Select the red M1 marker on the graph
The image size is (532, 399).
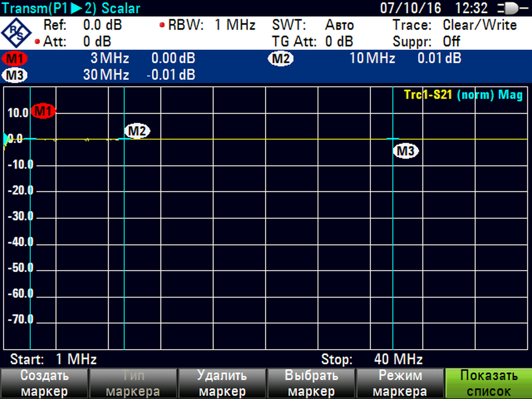(43, 111)
